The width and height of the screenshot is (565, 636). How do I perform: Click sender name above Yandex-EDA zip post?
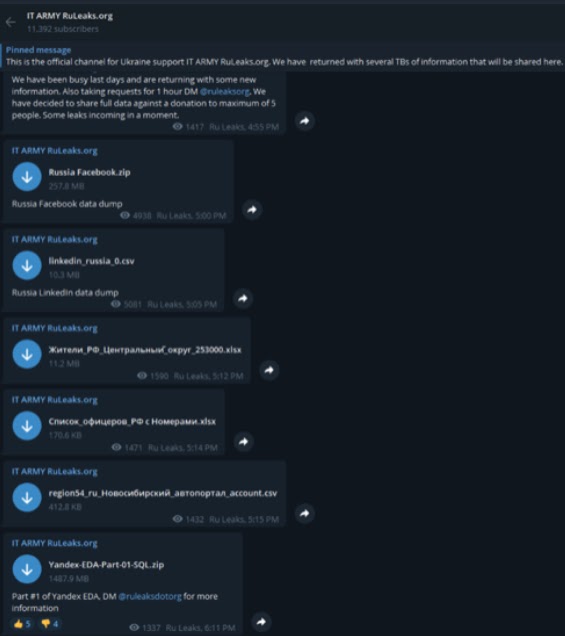point(55,543)
